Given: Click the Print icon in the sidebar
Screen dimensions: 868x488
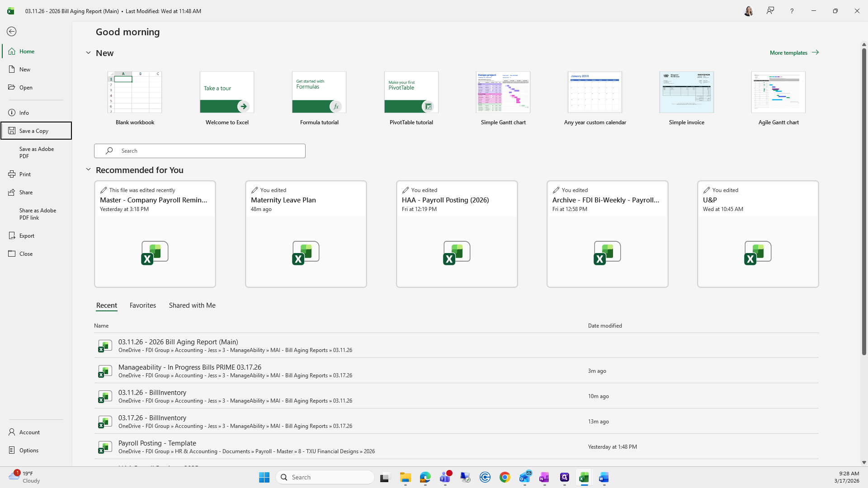Looking at the screenshot, I should pos(12,174).
